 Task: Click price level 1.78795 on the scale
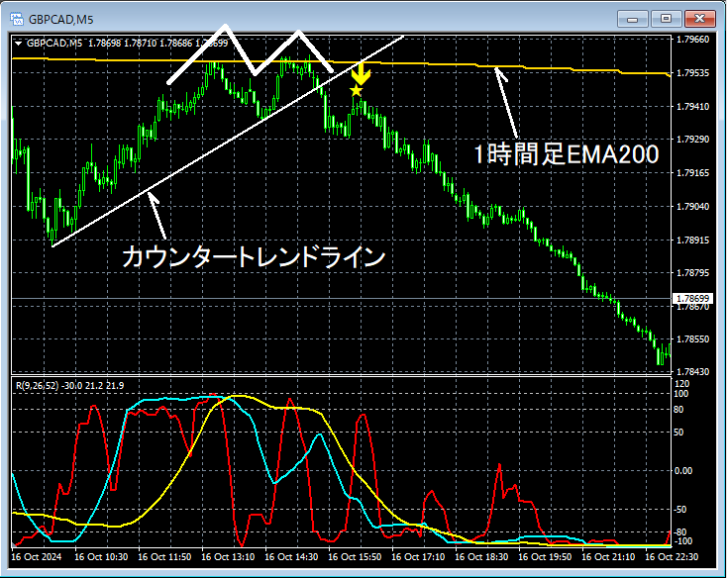692,273
